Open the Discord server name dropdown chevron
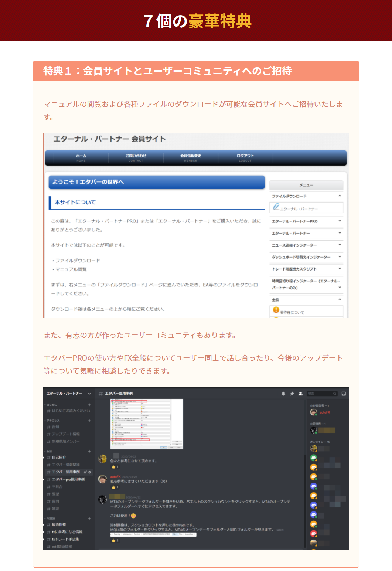This screenshot has width=392, height=571. point(89,394)
